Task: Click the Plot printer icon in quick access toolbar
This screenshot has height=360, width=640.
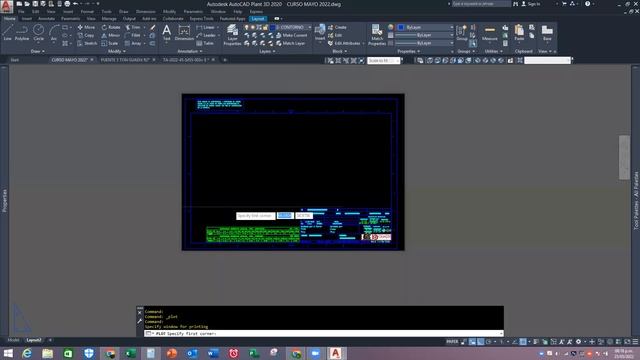Action: 67,4
